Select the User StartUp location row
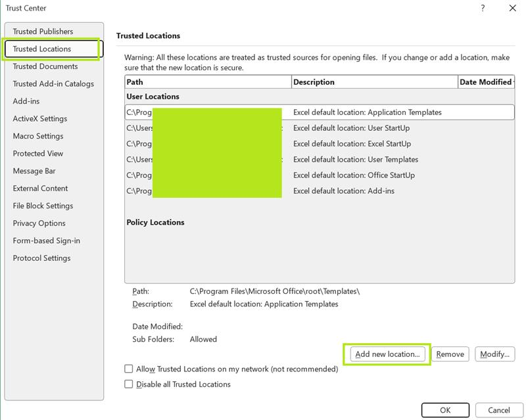The width and height of the screenshot is (526, 420). [320, 128]
